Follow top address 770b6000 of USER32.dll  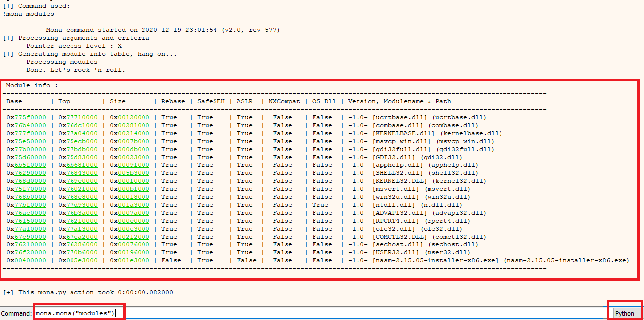(82, 252)
